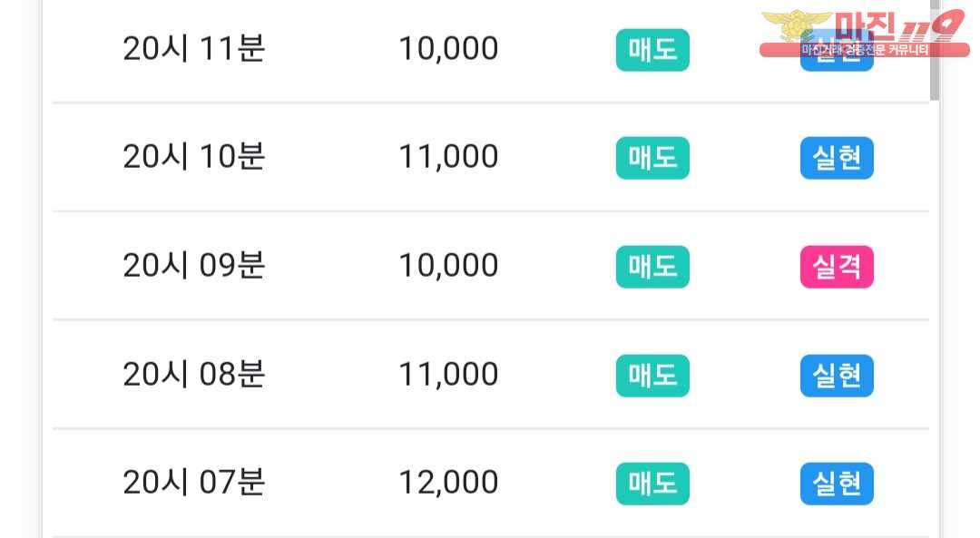Click the 매도 badge in the 20시 10분 row
980x538 pixels.
pyautogui.click(x=652, y=158)
